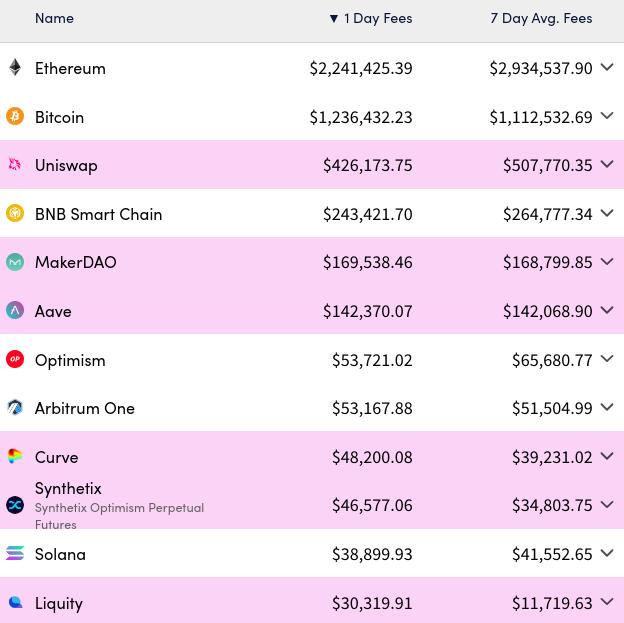
Task: Click the BNB Smart Chain icon
Action: tap(15, 214)
